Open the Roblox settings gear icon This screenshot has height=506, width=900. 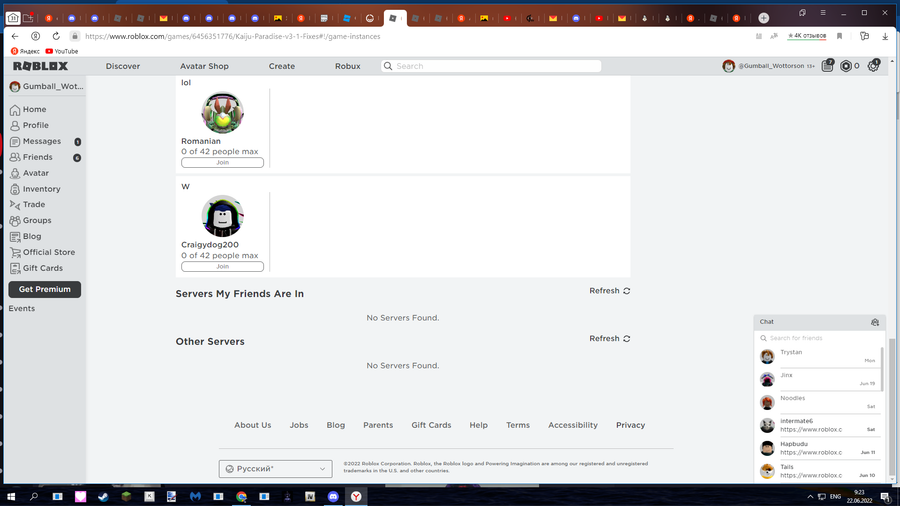tap(873, 66)
